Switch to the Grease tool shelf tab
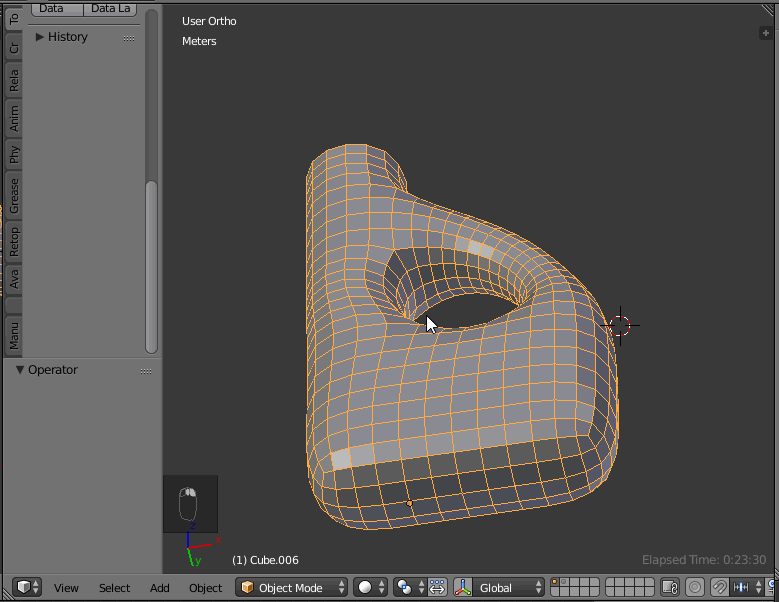This screenshot has height=602, width=779. 13,196
